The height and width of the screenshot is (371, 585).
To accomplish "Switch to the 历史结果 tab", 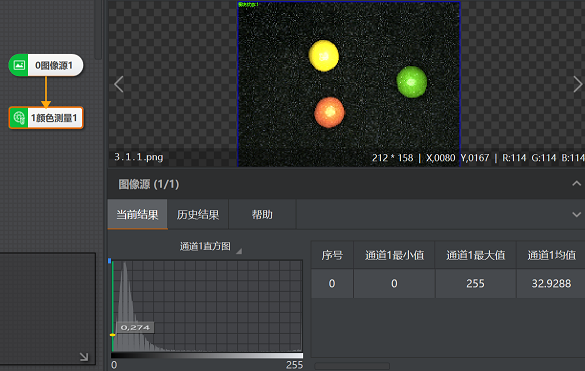I will 198,215.
